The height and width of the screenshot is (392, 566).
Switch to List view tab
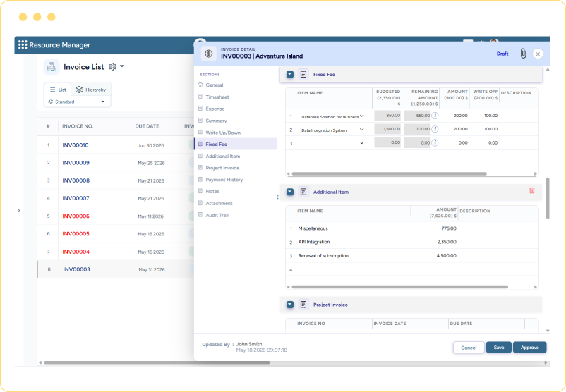coord(58,90)
